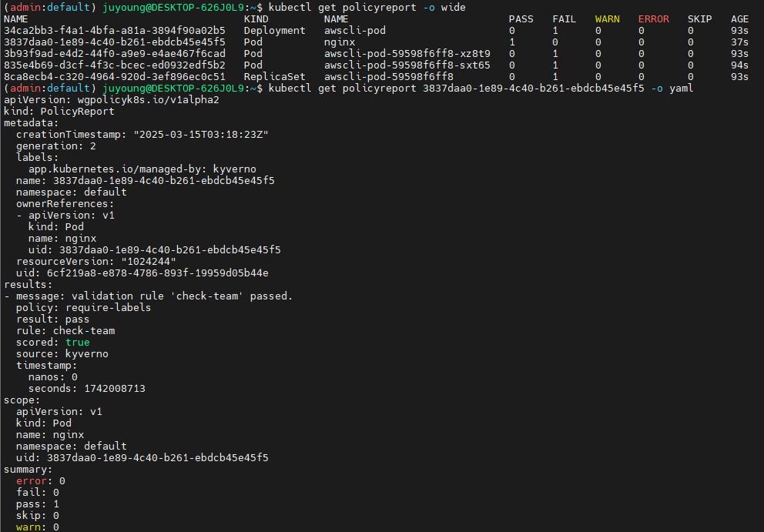This screenshot has height=532, width=764.
Task: Click report name 3b93f9ad-e4d2-44f0-a9e9-e4ae467f6cad
Action: pos(115,54)
